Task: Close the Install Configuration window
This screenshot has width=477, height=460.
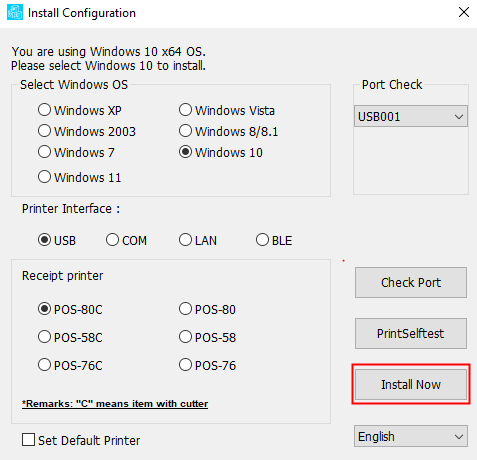Action: pos(464,12)
